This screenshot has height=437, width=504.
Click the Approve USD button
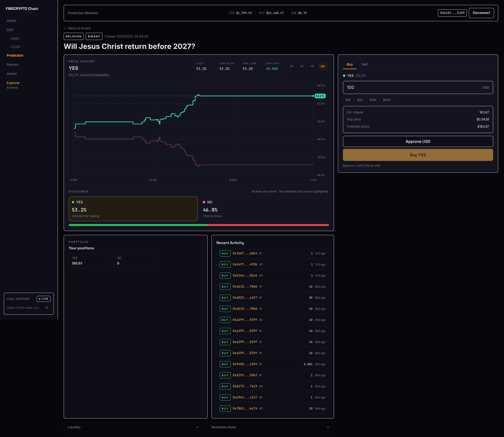tap(418, 141)
